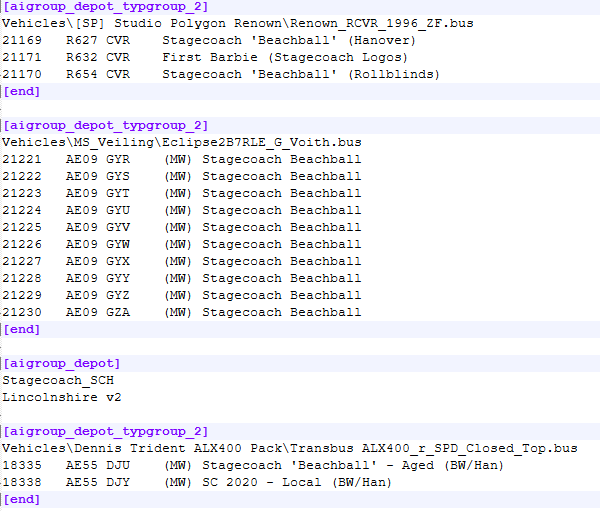The height and width of the screenshot is (511, 600).
Task: Click the registration AE09 GYS
Action: click(98, 176)
